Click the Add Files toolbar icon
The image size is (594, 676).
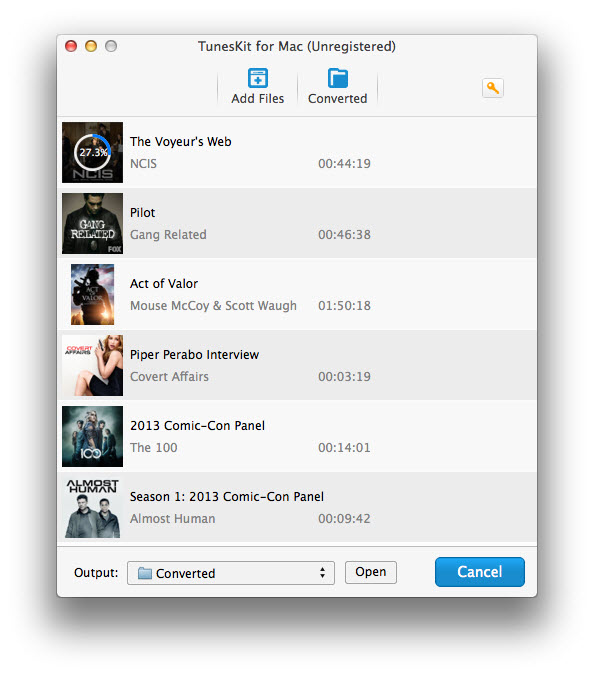tap(257, 78)
